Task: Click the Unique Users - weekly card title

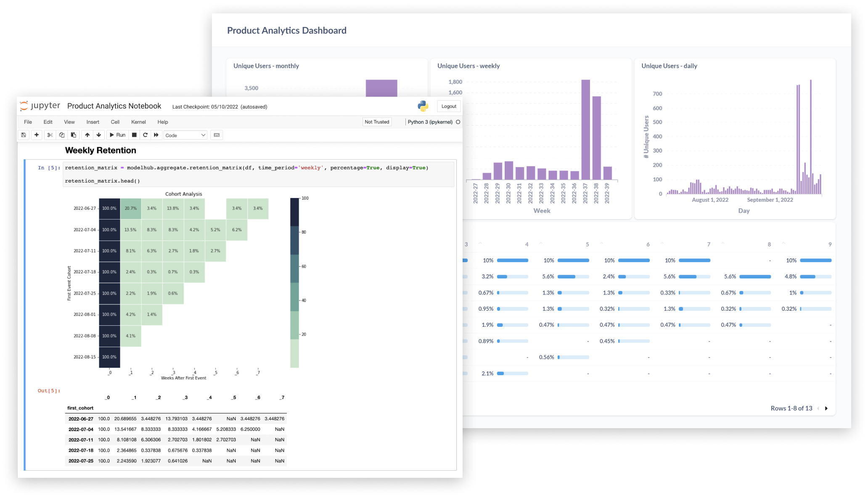Action: (468, 66)
